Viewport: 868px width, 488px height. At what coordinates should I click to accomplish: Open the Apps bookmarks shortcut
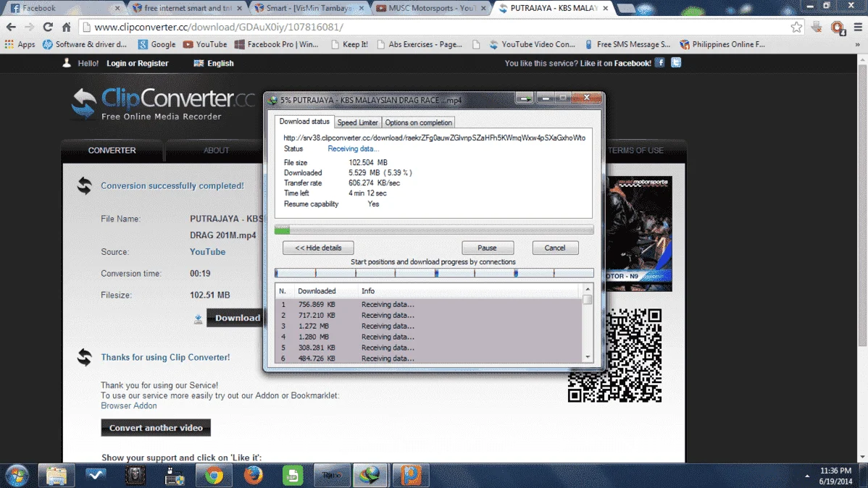pyautogui.click(x=20, y=44)
